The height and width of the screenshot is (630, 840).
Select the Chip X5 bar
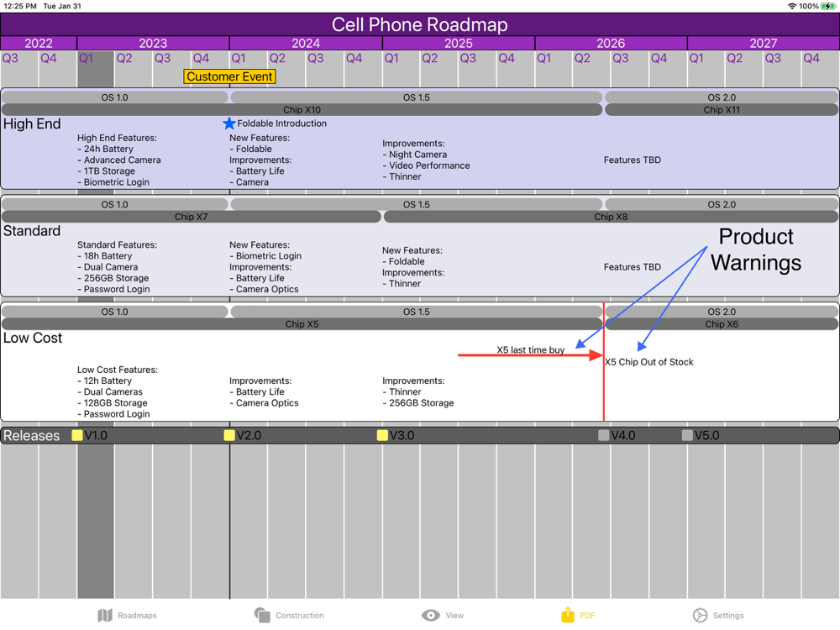coord(302,324)
